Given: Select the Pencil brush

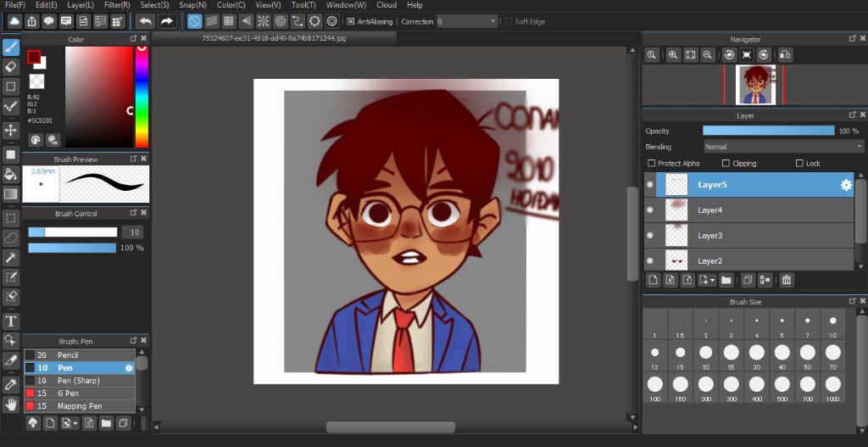Looking at the screenshot, I should coord(79,355).
